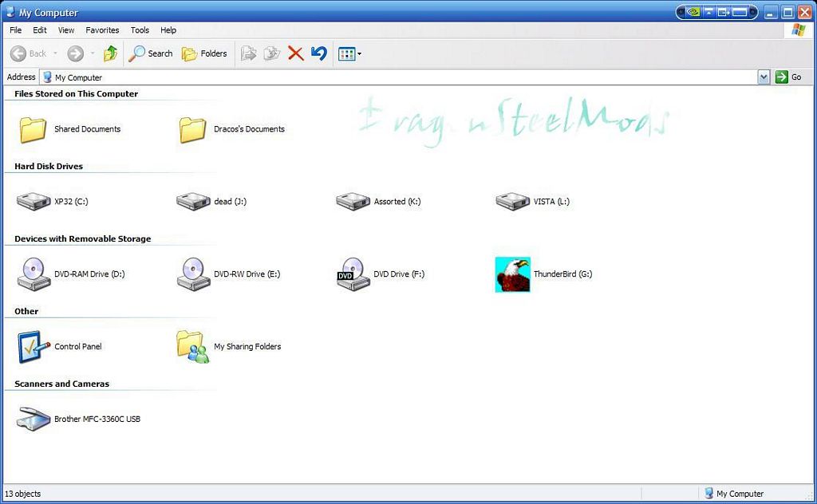Open the Favorites menu
Screen dimensions: 817x504
click(x=102, y=30)
